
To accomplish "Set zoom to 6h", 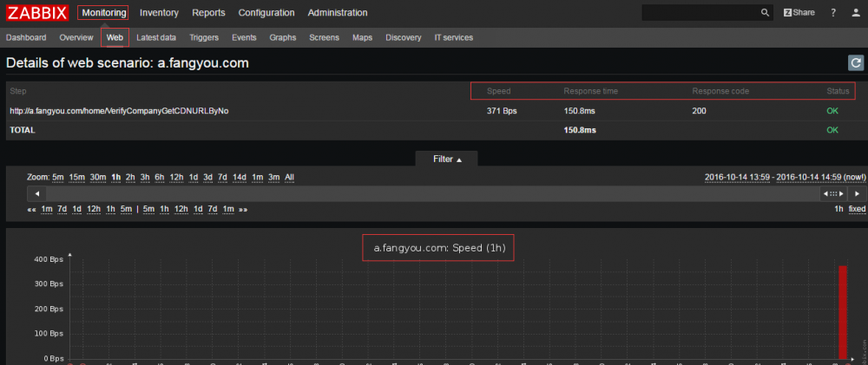I will pyautogui.click(x=160, y=178).
